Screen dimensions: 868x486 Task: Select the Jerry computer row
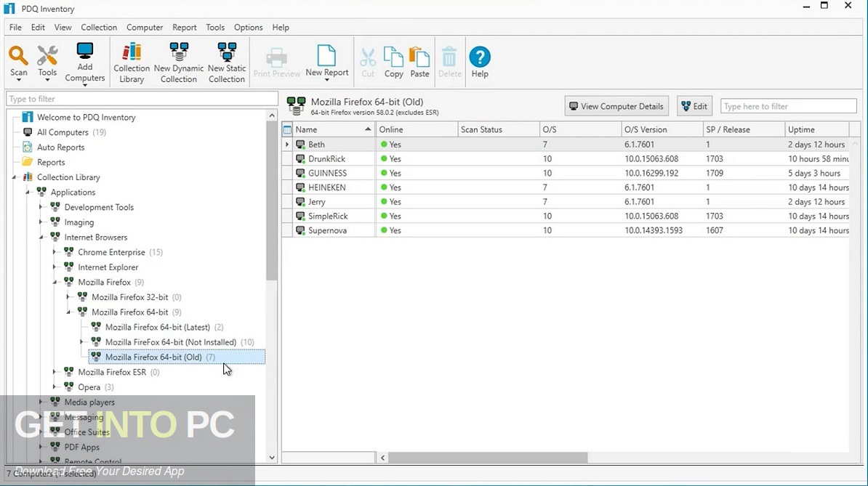pyautogui.click(x=565, y=202)
